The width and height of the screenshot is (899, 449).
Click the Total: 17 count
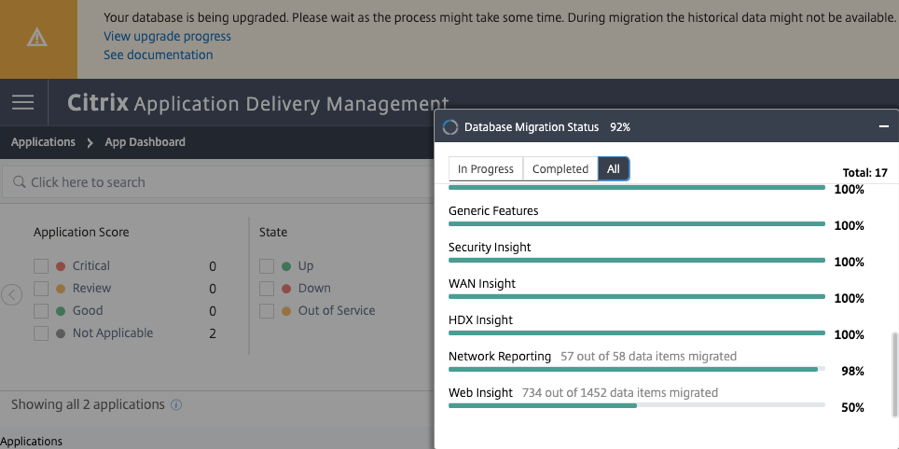[865, 173]
